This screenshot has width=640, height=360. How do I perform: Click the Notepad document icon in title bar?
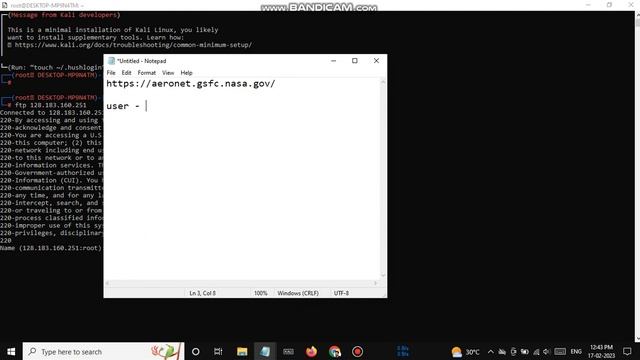[x=111, y=61]
